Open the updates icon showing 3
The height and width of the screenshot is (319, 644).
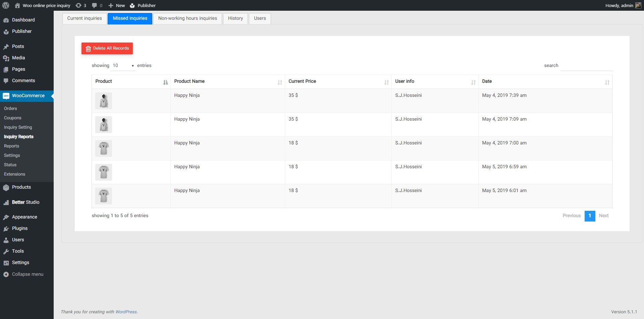click(78, 5)
